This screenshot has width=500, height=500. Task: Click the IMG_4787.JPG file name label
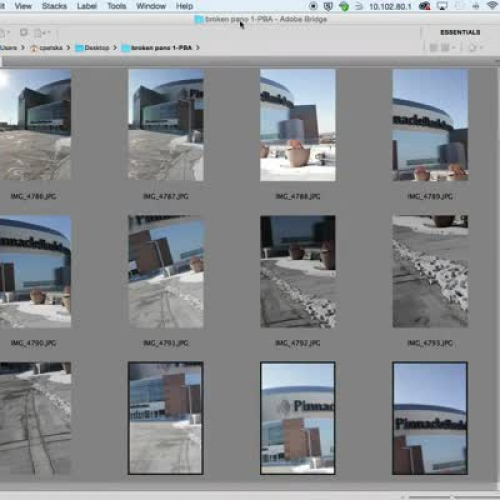(166, 196)
